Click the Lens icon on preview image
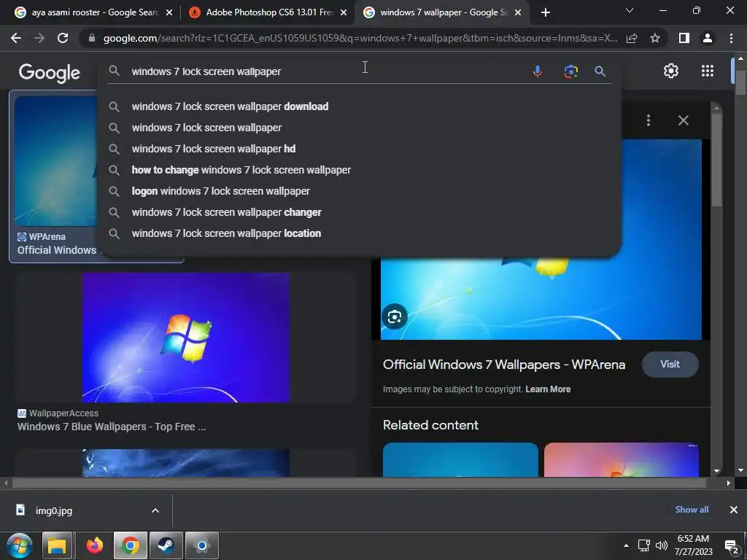The image size is (747, 560). pyautogui.click(x=395, y=316)
